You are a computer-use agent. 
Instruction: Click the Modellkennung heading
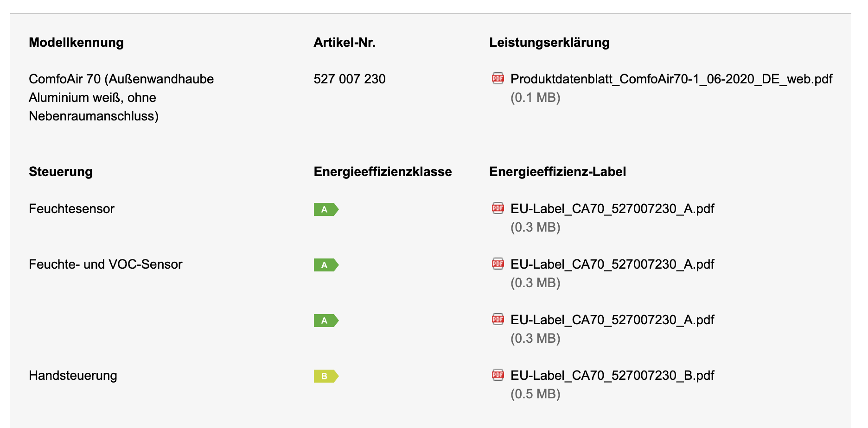coord(76,43)
